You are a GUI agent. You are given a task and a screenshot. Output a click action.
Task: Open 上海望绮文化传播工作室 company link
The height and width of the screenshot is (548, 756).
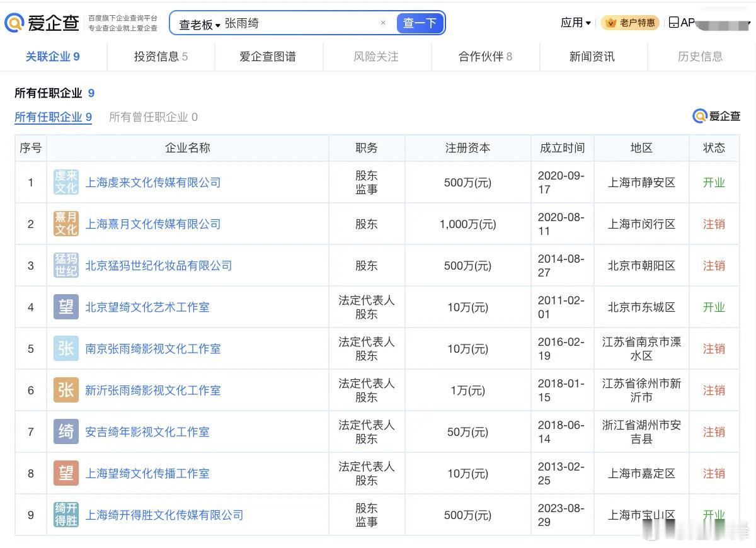tap(147, 474)
